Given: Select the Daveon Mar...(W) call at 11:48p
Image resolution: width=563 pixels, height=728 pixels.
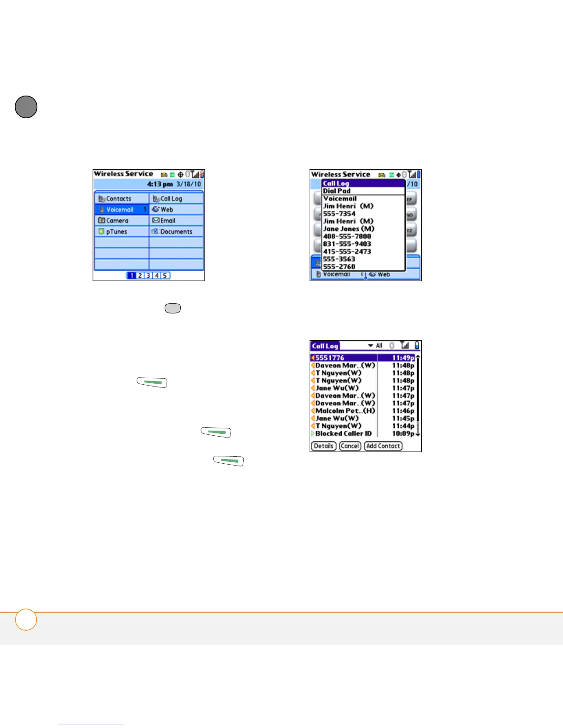Looking at the screenshot, I should (x=362, y=365).
